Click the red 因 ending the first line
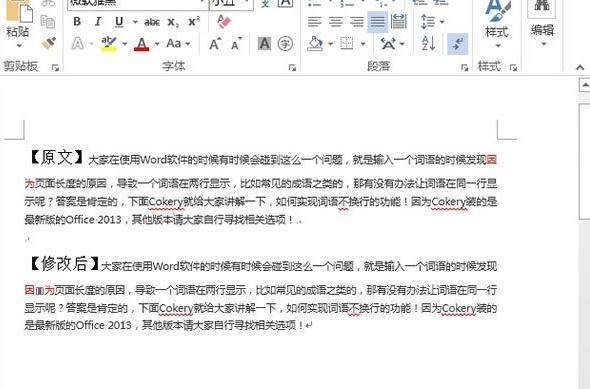The width and height of the screenshot is (590, 389). (492, 160)
